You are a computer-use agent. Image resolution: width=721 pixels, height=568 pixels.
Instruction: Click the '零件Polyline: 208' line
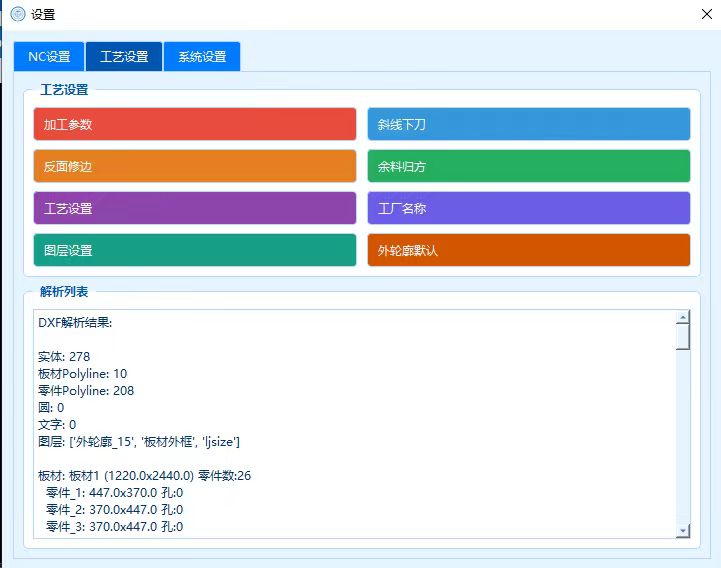pos(86,391)
